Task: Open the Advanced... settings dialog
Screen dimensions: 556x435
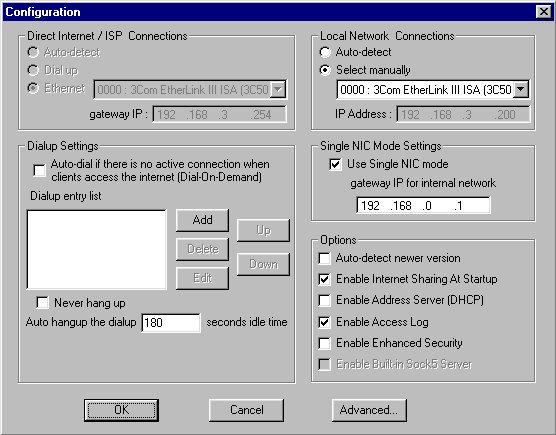Action: click(x=369, y=410)
